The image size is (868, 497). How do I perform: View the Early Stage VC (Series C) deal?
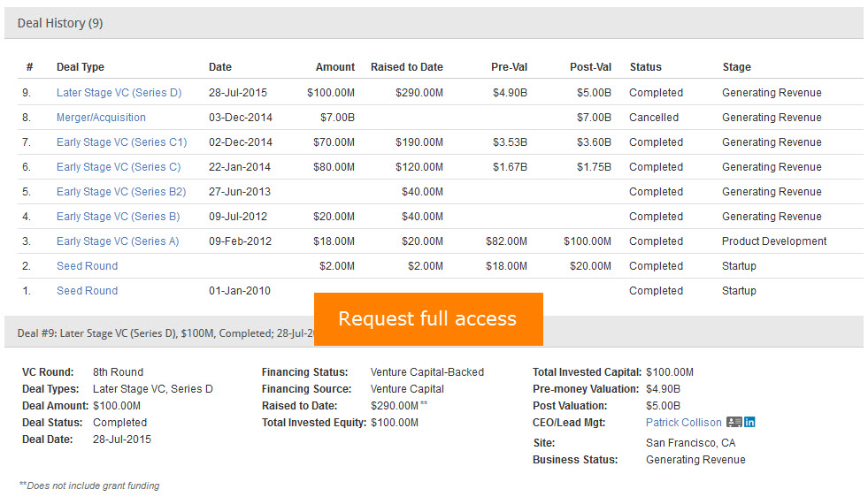(118, 167)
